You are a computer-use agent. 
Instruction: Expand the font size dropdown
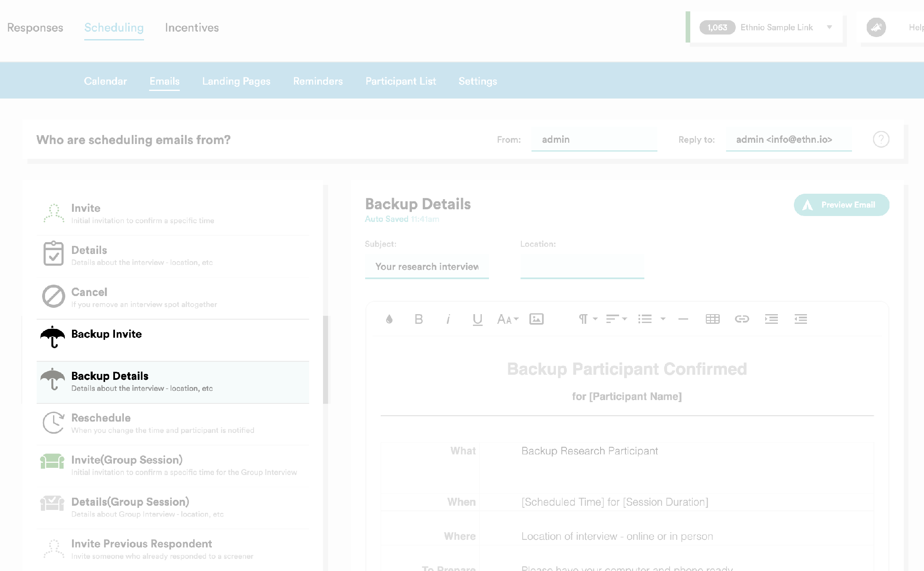[x=508, y=319]
